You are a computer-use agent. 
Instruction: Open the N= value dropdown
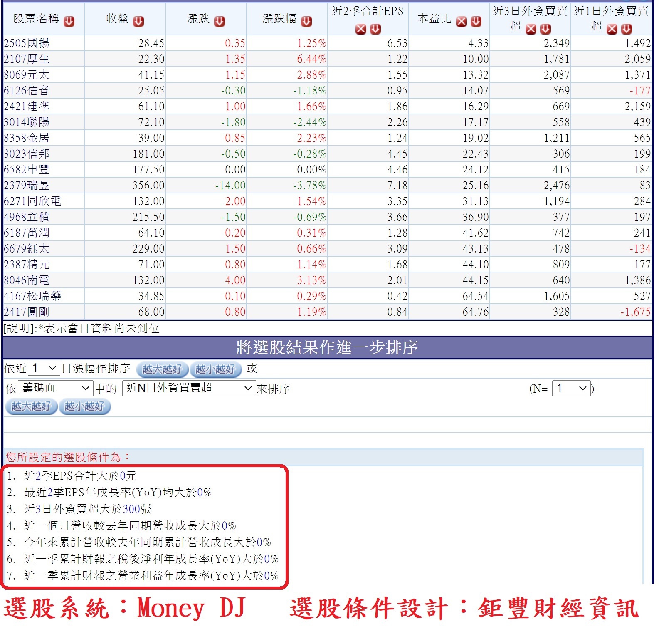[x=571, y=389]
